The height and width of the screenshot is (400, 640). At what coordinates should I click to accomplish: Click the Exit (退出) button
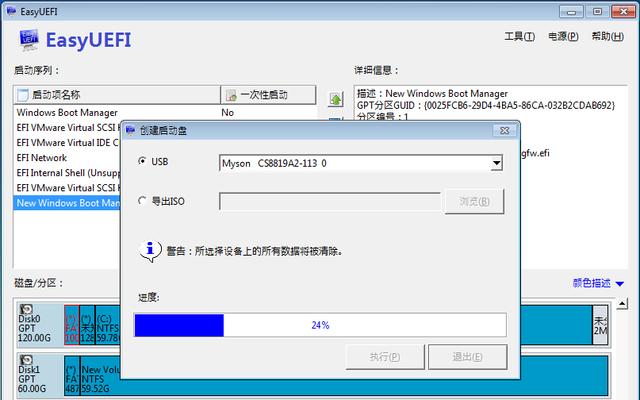[468, 357]
